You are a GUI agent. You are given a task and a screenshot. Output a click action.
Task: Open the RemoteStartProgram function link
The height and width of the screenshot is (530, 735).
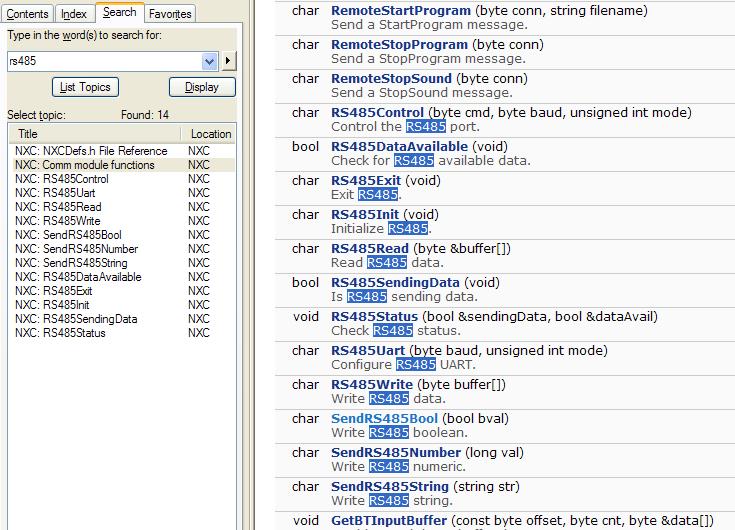pyautogui.click(x=400, y=11)
